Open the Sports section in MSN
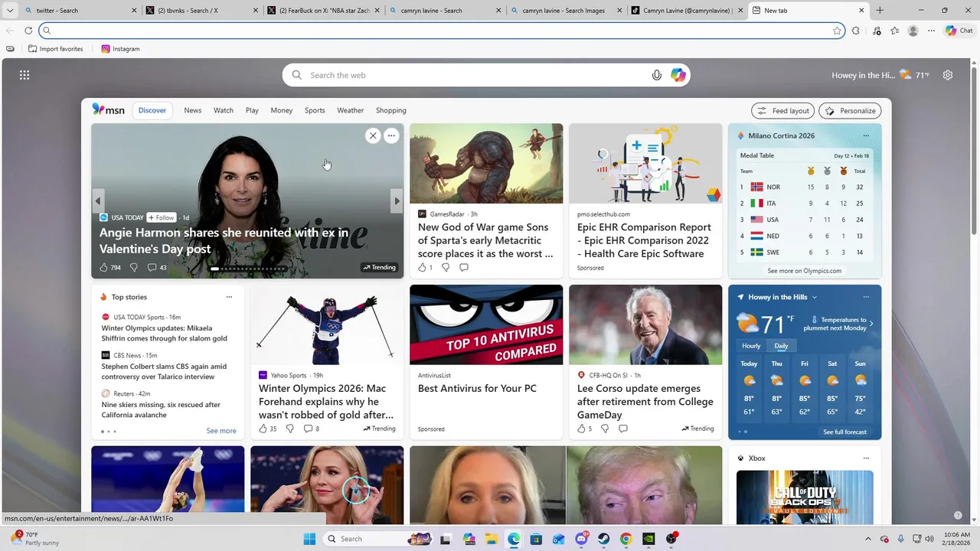Image resolution: width=980 pixels, height=551 pixels. pyautogui.click(x=315, y=110)
